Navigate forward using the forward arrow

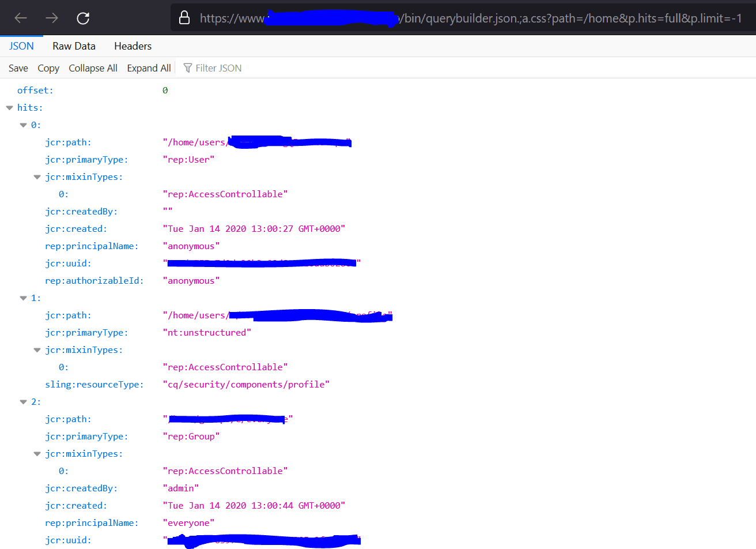(x=52, y=18)
